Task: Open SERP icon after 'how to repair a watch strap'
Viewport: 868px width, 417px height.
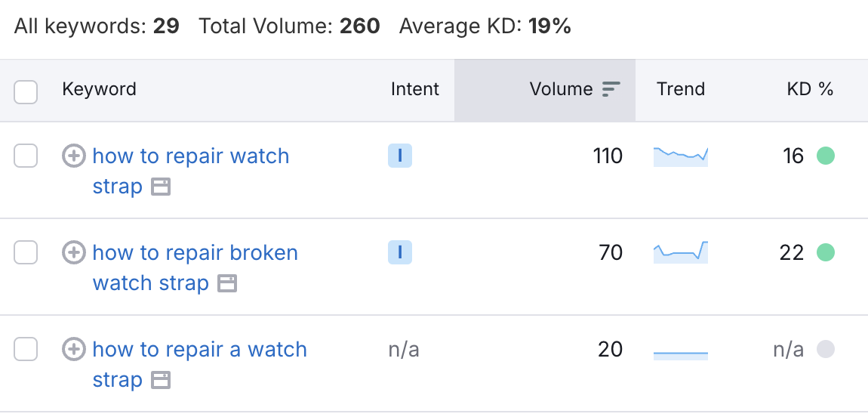Action: (x=161, y=380)
